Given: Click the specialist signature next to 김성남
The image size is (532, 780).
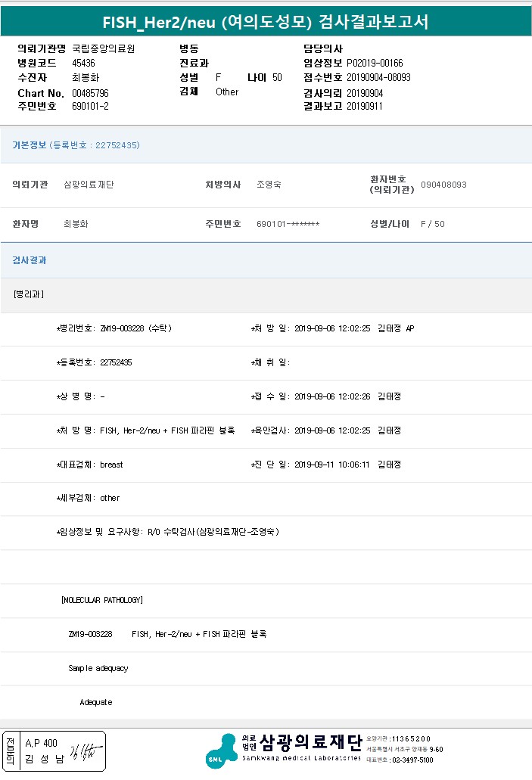Looking at the screenshot, I should pyautogui.click(x=86, y=751).
